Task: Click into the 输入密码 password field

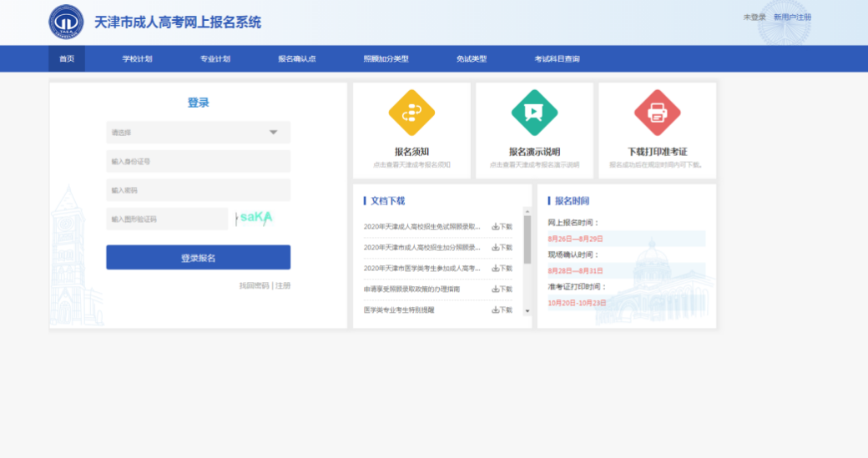Action: [198, 190]
